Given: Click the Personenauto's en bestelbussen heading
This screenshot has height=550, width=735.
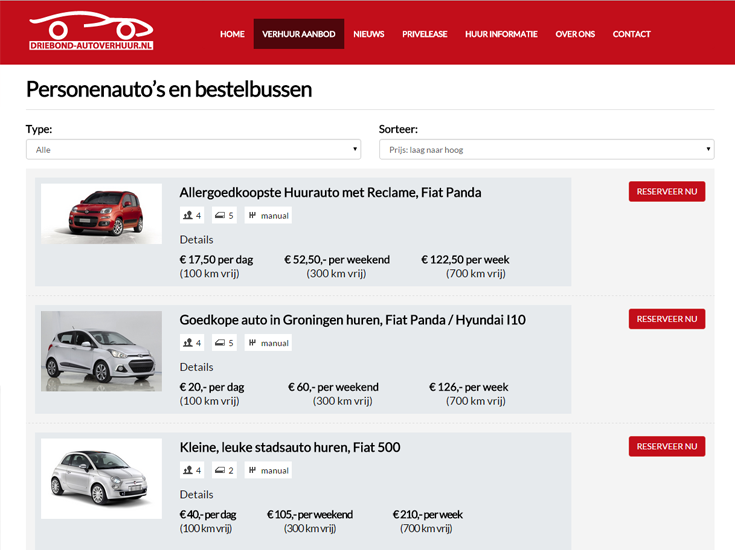Looking at the screenshot, I should tap(169, 90).
